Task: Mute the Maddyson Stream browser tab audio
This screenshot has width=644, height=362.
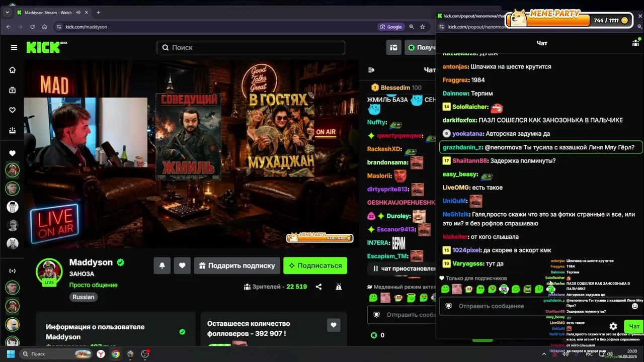Action: [79, 13]
